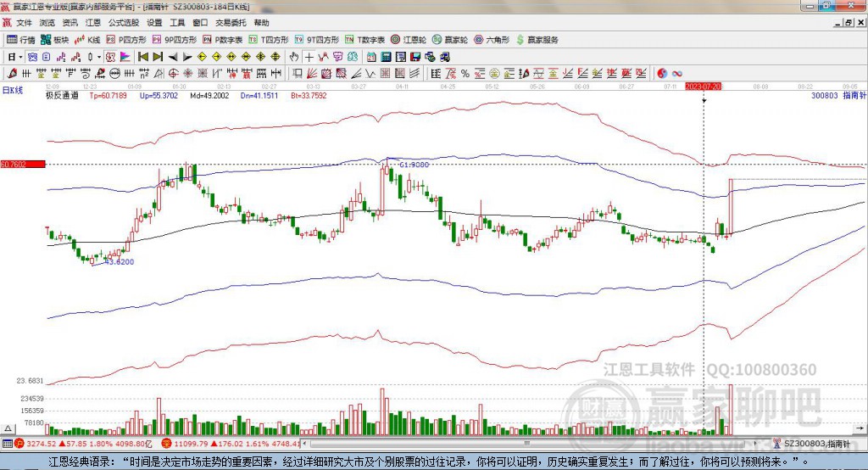Jump to first bar icon
Viewport: 868px width, 470px height.
click(143, 57)
